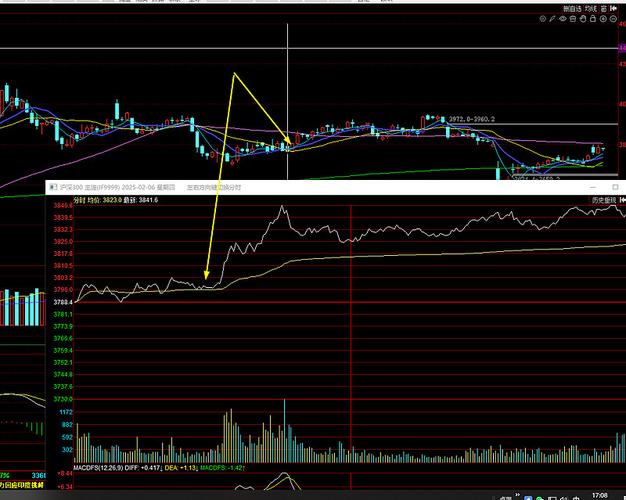Click the 3730.0 price axis label
Screen dimensions: 626x500
point(63,399)
